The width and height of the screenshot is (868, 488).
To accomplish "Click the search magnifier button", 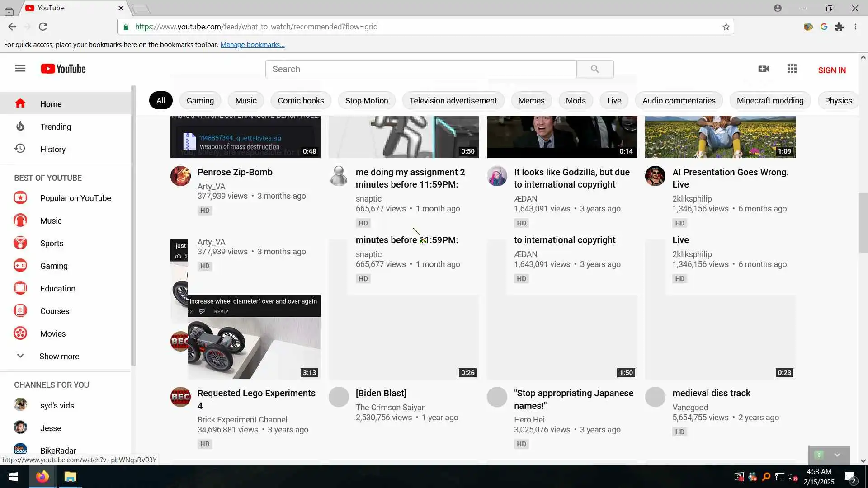I will [x=594, y=69].
